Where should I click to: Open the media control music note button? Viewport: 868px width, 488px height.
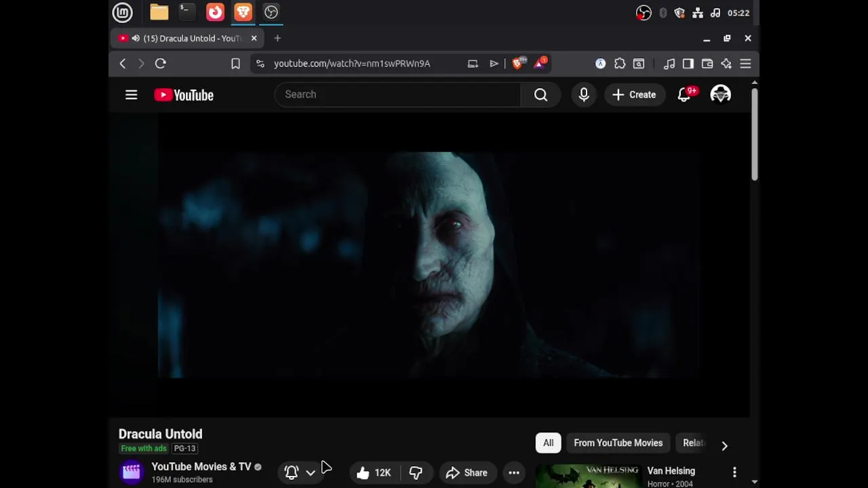(x=669, y=64)
